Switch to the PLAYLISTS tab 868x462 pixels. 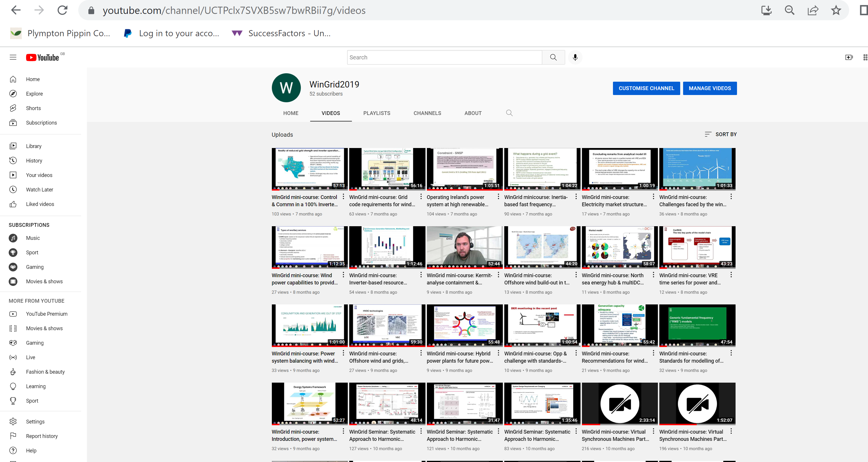(376, 113)
